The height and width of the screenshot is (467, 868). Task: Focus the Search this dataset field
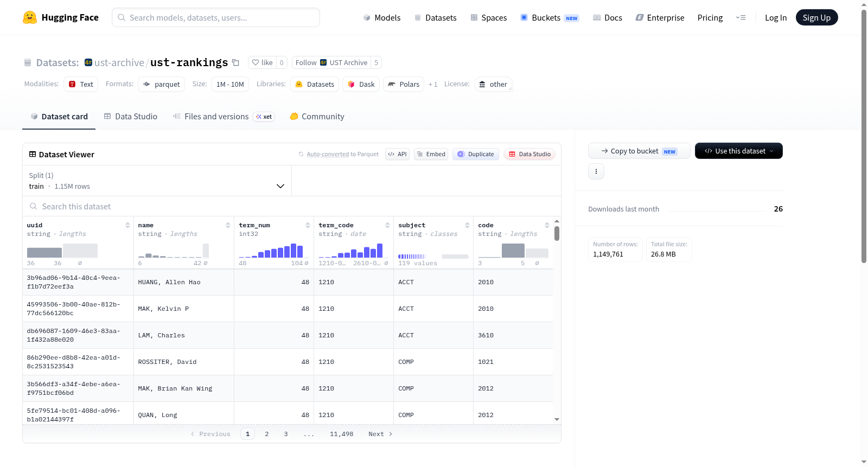[x=292, y=206]
